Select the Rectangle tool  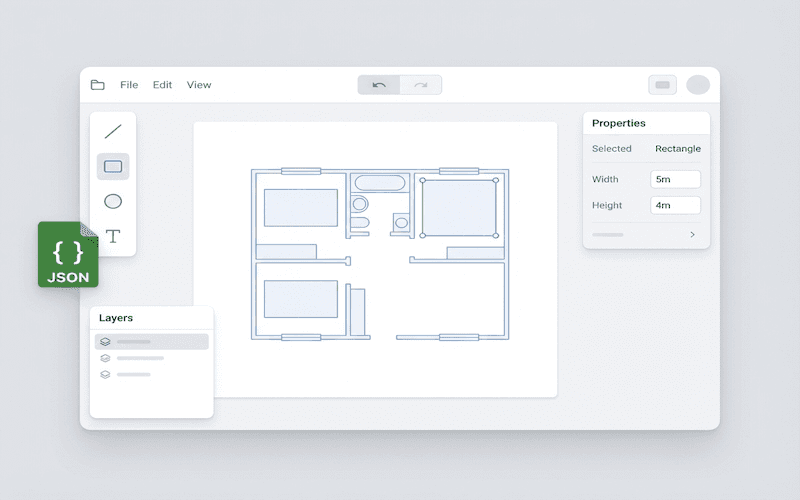(113, 166)
